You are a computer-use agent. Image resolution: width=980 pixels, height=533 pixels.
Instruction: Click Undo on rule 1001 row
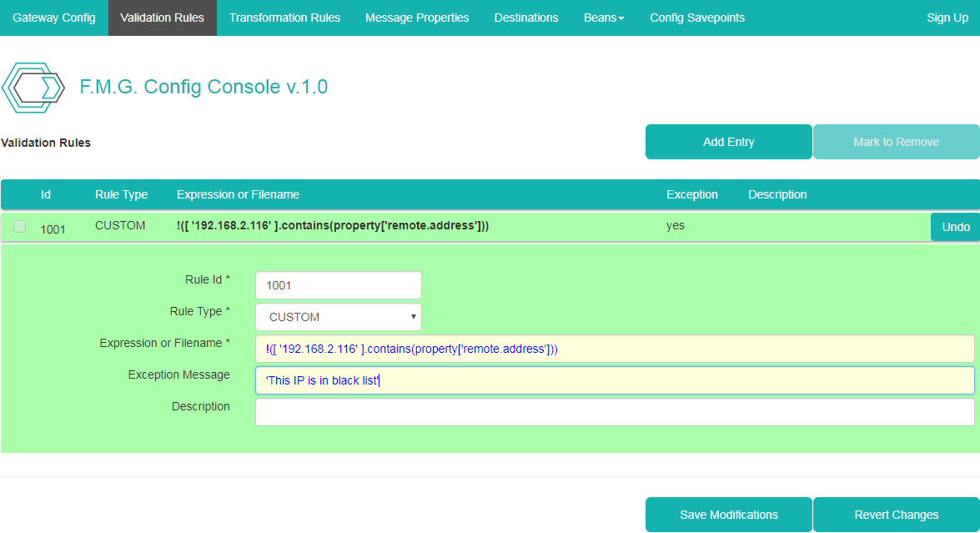tap(955, 227)
